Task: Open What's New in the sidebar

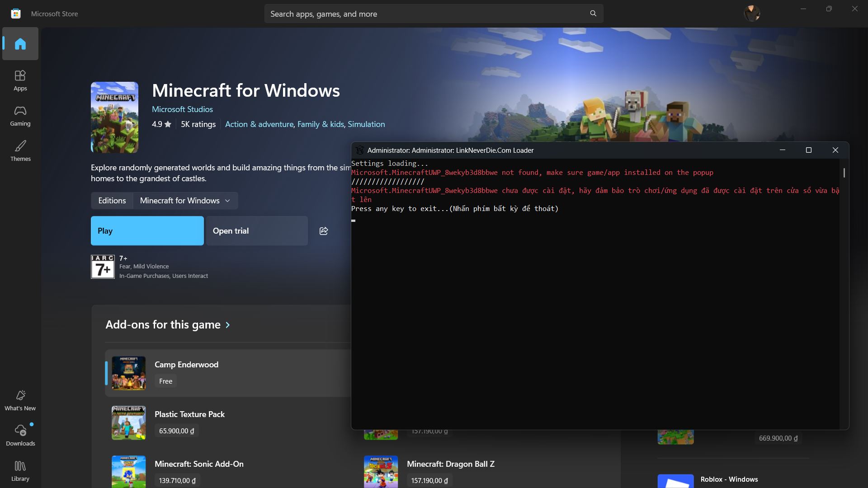Action: click(x=20, y=400)
